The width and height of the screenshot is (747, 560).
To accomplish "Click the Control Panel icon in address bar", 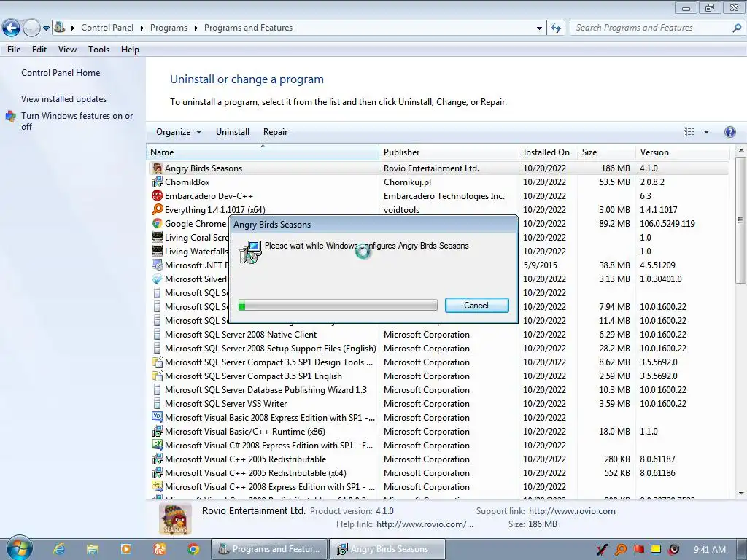I will pyautogui.click(x=59, y=28).
